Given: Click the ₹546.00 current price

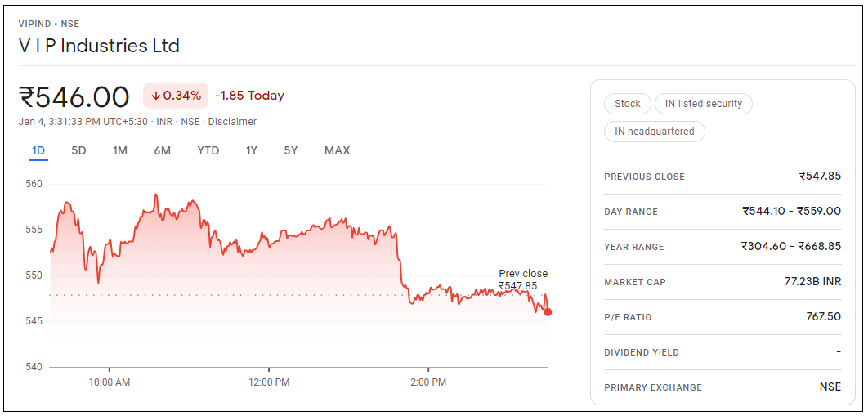Looking at the screenshot, I should coord(74,96).
